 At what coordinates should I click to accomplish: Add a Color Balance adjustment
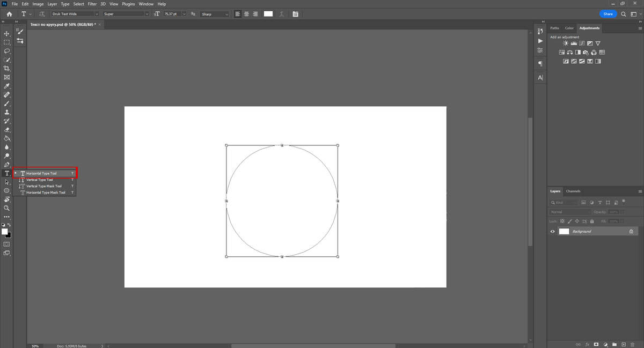coord(570,53)
